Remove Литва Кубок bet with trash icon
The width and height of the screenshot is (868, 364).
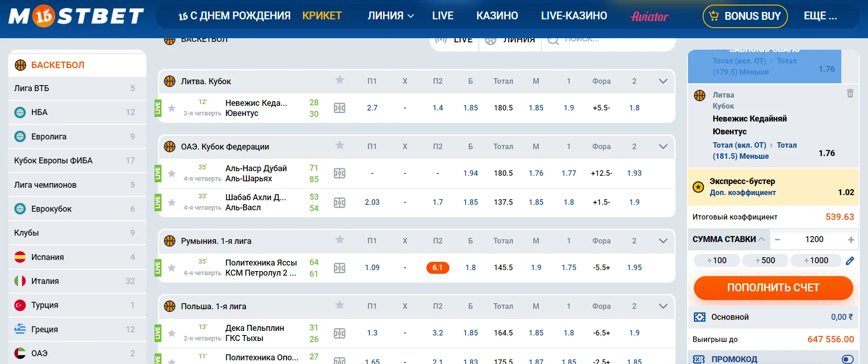tap(850, 93)
